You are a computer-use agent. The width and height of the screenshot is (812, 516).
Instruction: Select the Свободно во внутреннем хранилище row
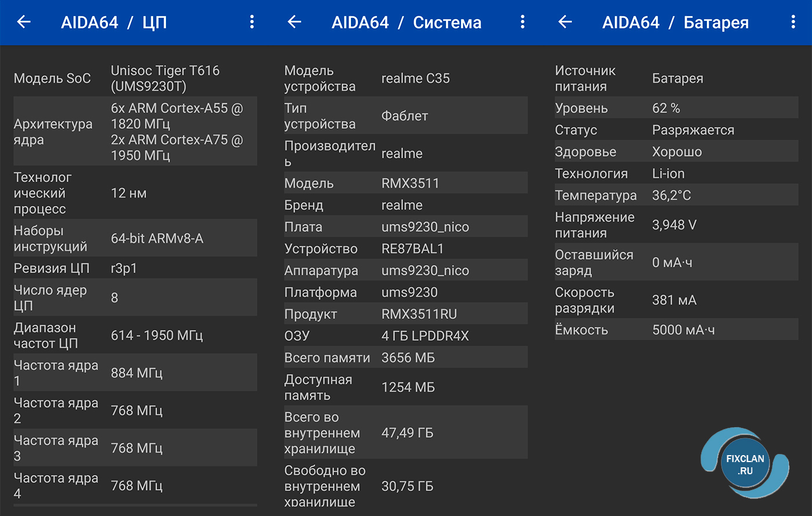click(405, 486)
